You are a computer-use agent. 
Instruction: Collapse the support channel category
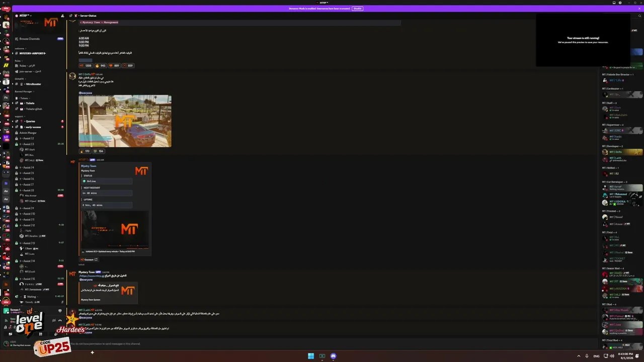[20, 116]
